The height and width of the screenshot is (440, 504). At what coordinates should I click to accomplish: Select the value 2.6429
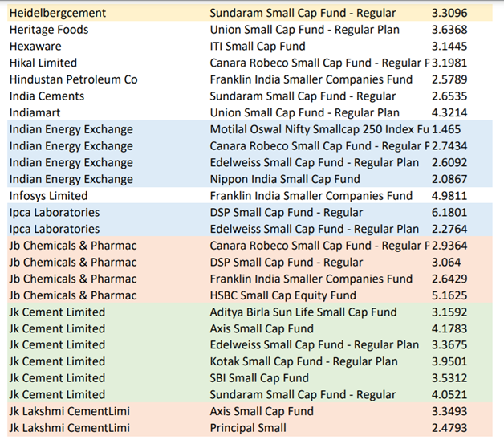click(x=449, y=279)
